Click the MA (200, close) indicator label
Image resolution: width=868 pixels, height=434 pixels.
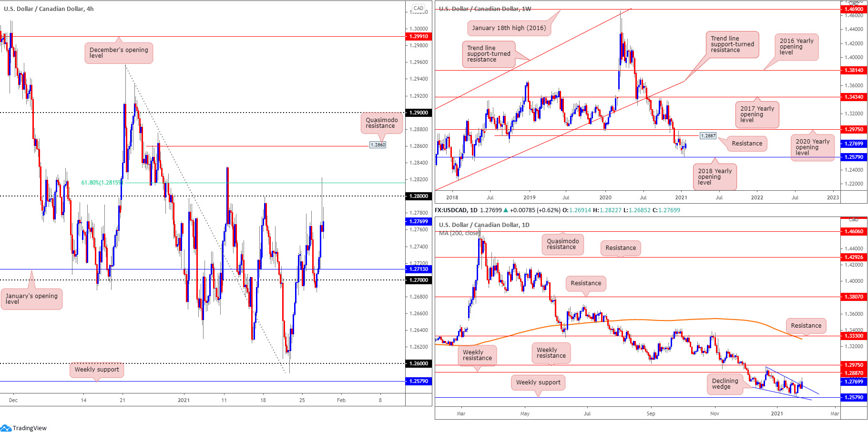460,233
